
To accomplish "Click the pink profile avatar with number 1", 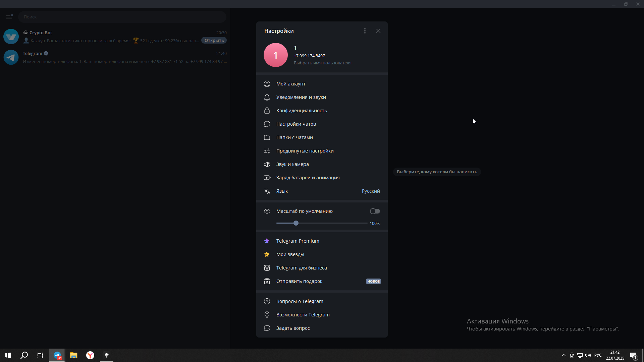I will pyautogui.click(x=276, y=55).
